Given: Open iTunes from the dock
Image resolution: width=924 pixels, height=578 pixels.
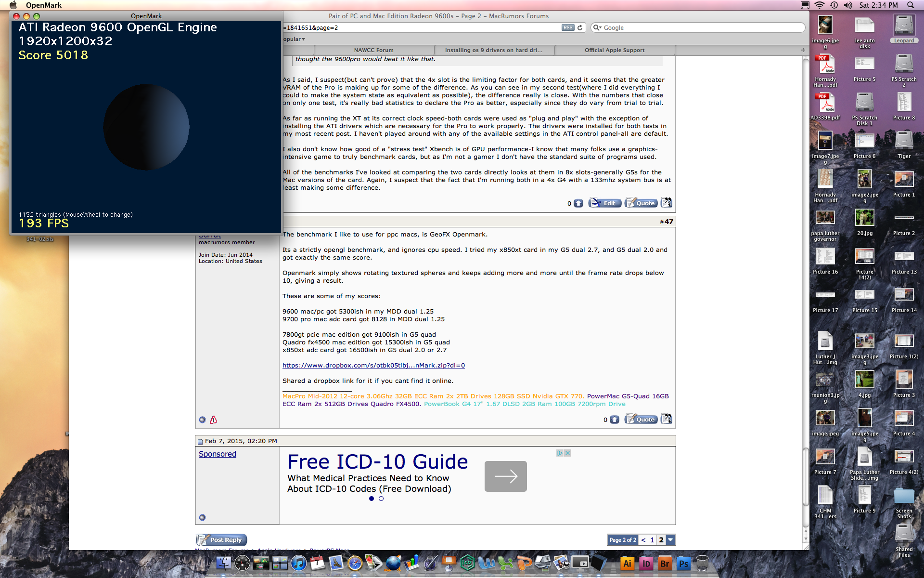Looking at the screenshot, I should pos(298,563).
